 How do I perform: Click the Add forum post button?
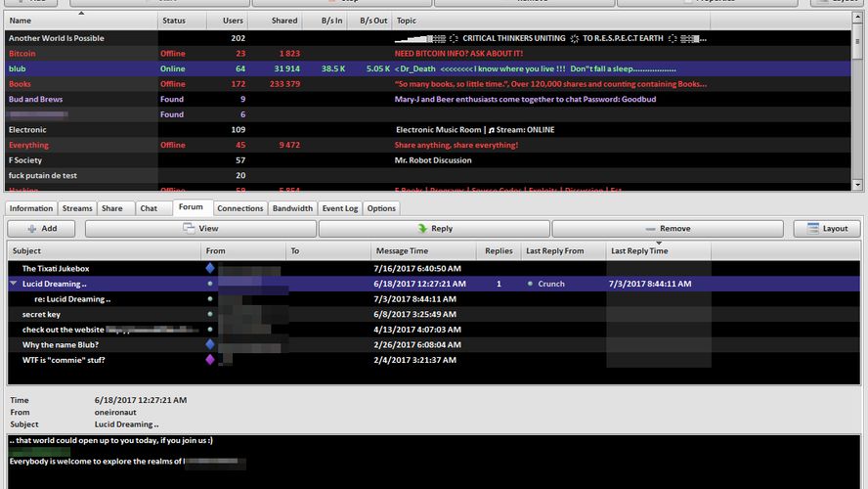click(43, 229)
